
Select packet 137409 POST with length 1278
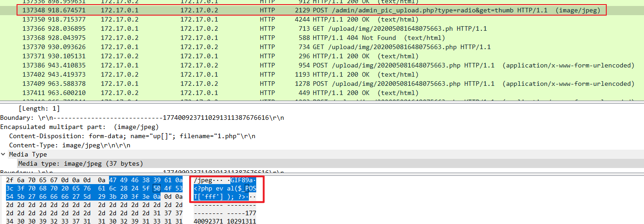[x=322, y=84]
